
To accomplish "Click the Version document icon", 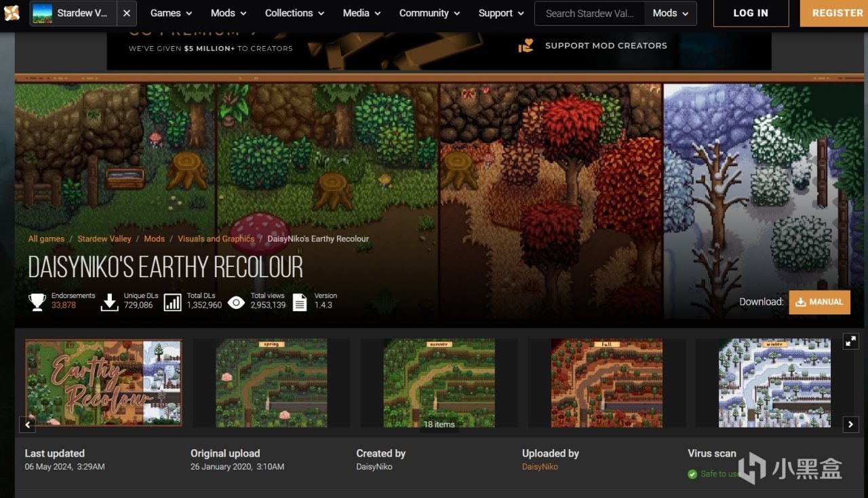I will point(300,302).
